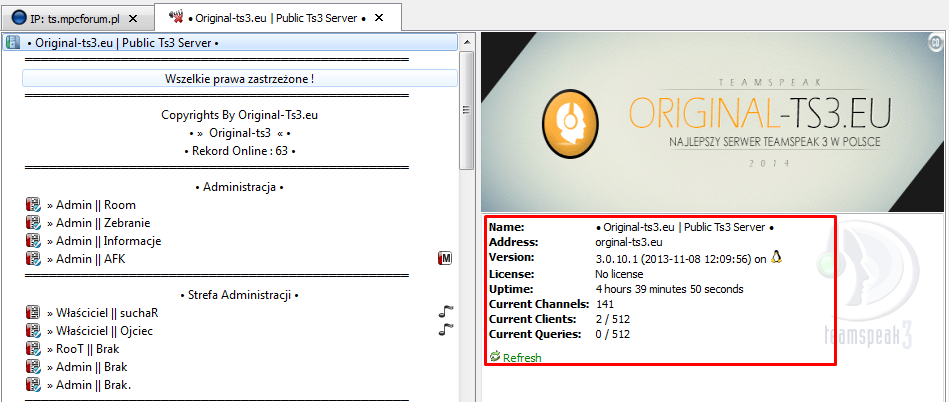Click the uptime value 4 hours 39 minutes

pyautogui.click(x=669, y=289)
